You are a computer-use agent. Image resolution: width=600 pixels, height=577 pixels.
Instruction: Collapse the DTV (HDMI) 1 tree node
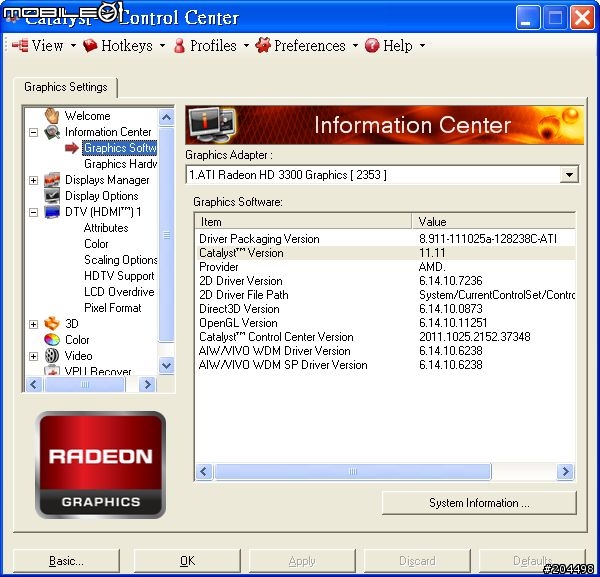tap(34, 212)
